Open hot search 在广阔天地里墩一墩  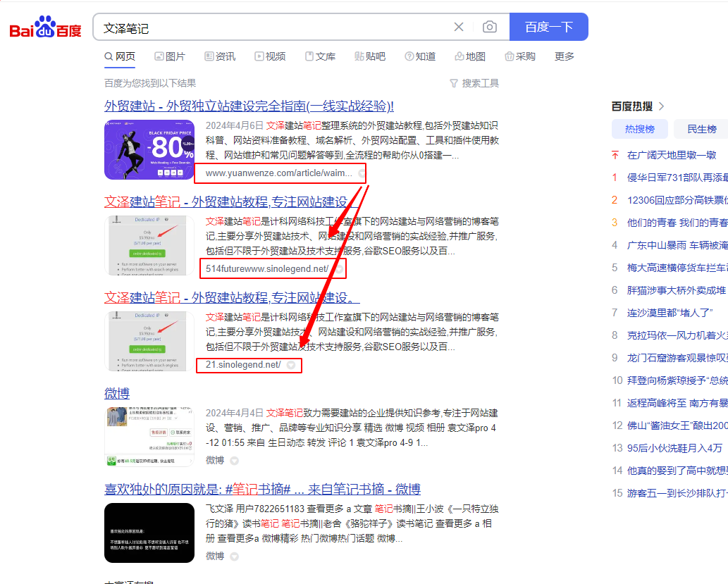click(672, 155)
